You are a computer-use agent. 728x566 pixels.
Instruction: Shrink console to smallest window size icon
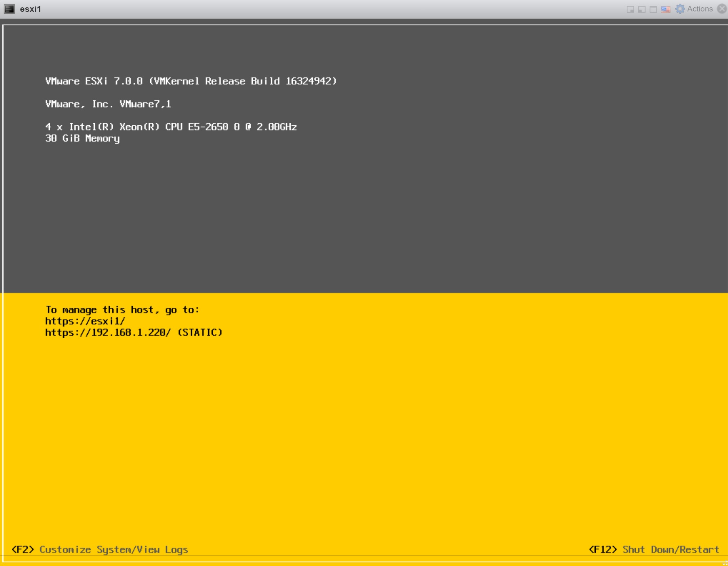(x=630, y=9)
